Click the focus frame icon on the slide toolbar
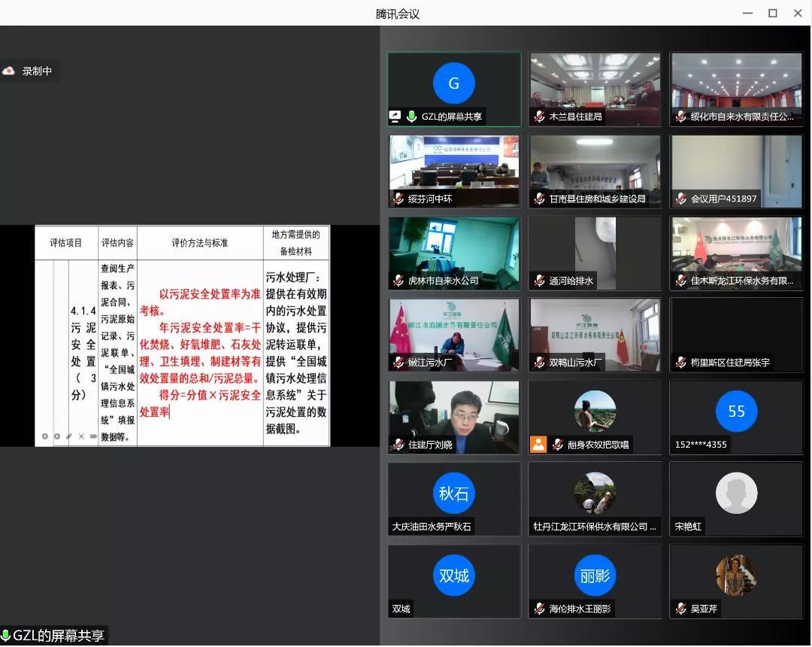 coord(81,436)
